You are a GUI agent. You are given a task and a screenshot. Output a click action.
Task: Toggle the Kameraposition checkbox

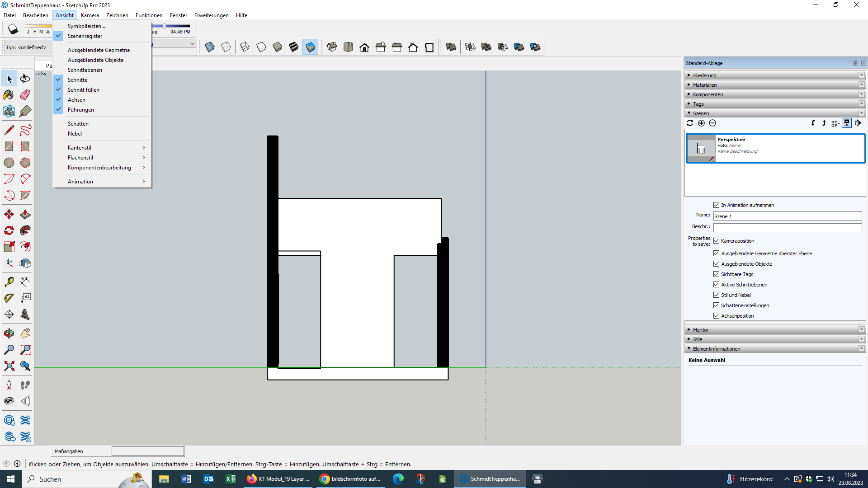716,241
